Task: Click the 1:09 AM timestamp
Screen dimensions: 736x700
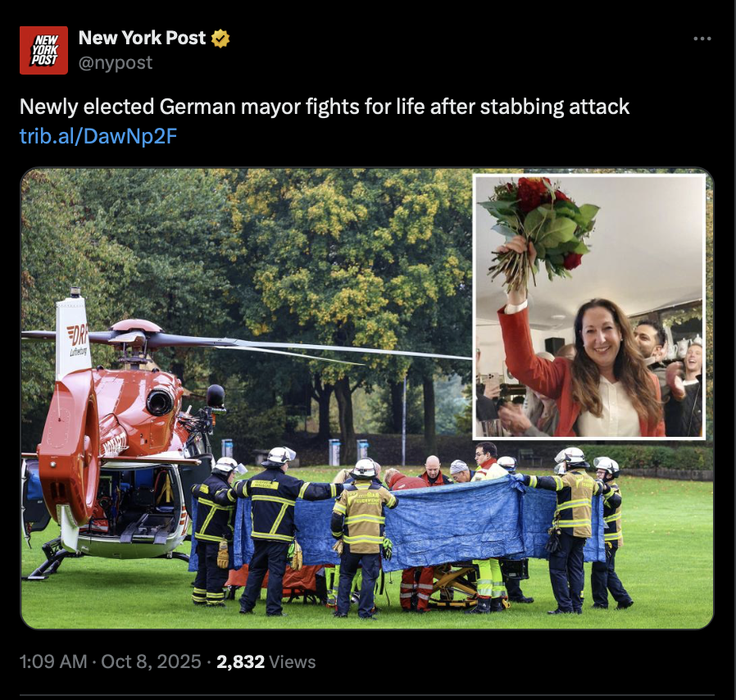Action: tap(53, 661)
